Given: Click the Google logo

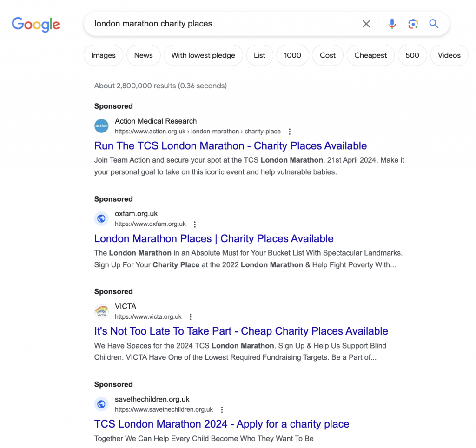Looking at the screenshot, I should pos(36,24).
